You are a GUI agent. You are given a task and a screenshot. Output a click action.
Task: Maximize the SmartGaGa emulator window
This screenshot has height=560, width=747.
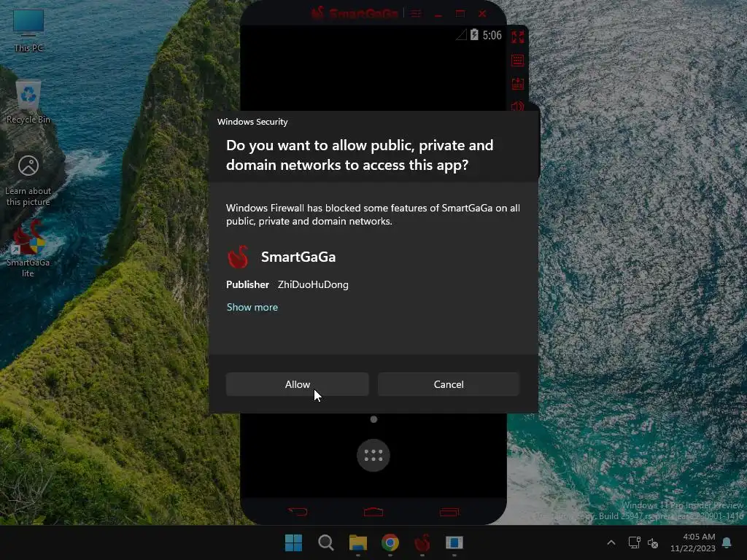[x=460, y=14]
